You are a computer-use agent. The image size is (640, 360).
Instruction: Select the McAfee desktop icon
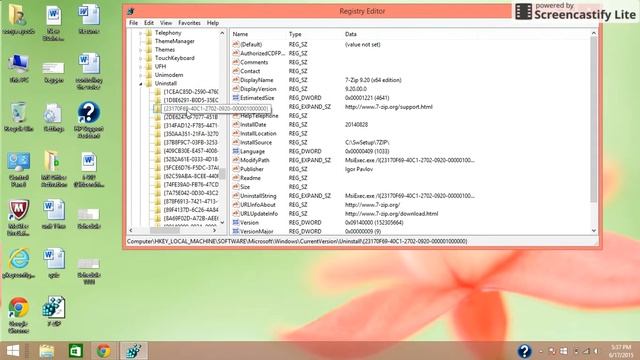tap(18, 218)
